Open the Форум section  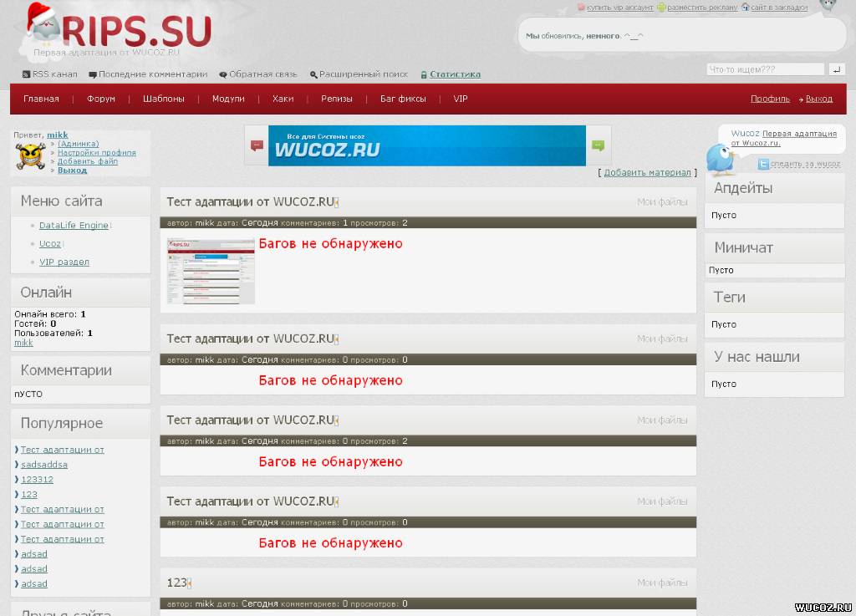point(101,99)
